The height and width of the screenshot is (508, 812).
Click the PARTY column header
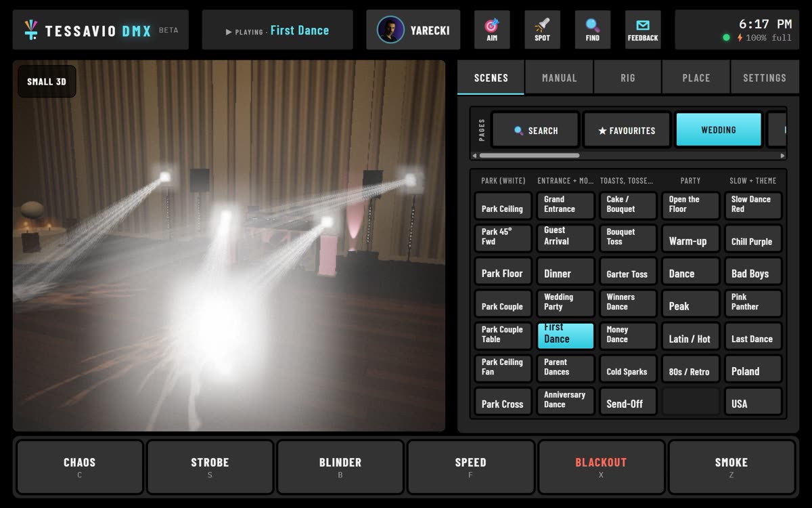click(x=690, y=181)
